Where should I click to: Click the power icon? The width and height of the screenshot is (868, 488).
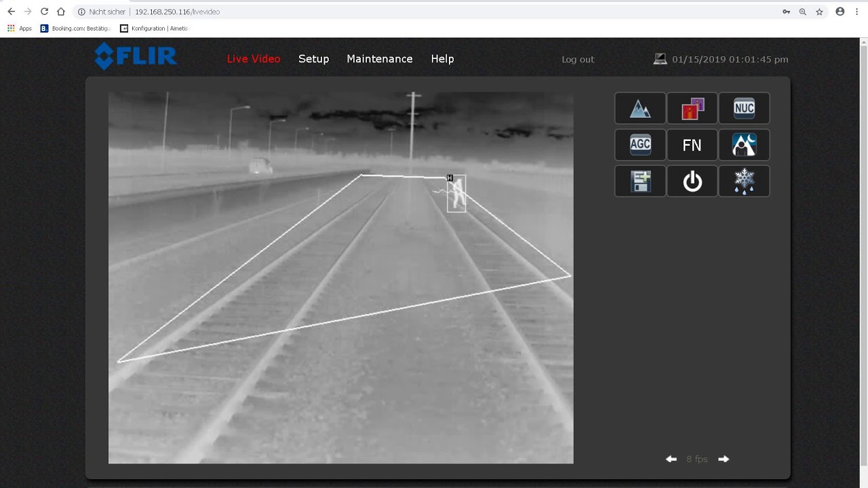click(x=692, y=182)
